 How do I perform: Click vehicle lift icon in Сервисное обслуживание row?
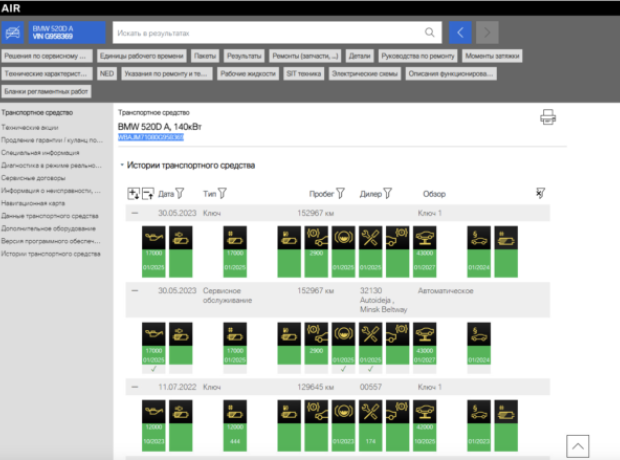click(x=425, y=334)
